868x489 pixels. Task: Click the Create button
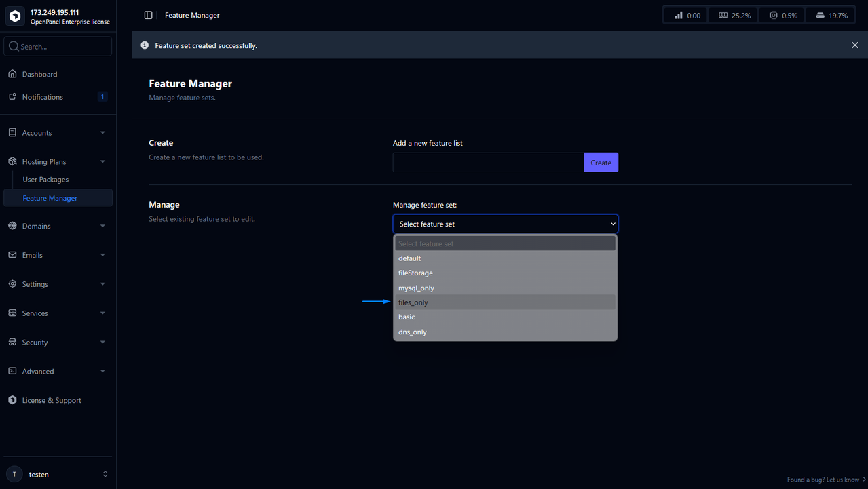click(601, 163)
